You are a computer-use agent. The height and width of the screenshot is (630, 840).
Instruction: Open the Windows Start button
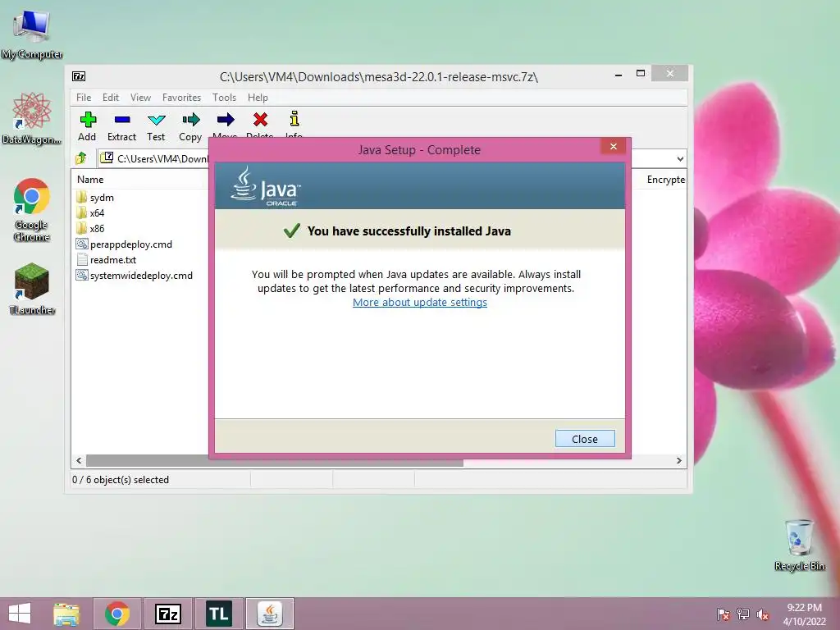coord(20,614)
